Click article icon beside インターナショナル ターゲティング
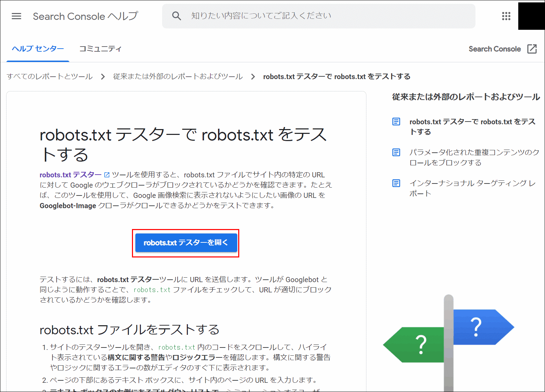This screenshot has height=392, width=545. click(x=396, y=183)
